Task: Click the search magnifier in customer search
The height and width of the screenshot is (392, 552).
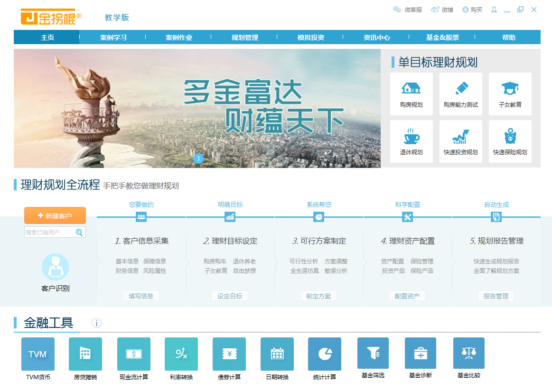Action: 79,232
